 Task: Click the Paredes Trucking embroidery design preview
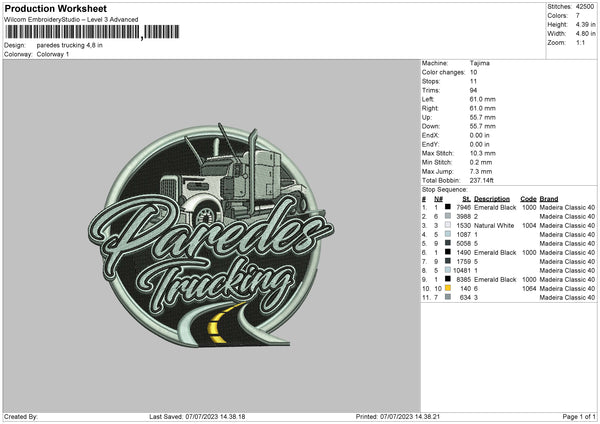point(211,235)
